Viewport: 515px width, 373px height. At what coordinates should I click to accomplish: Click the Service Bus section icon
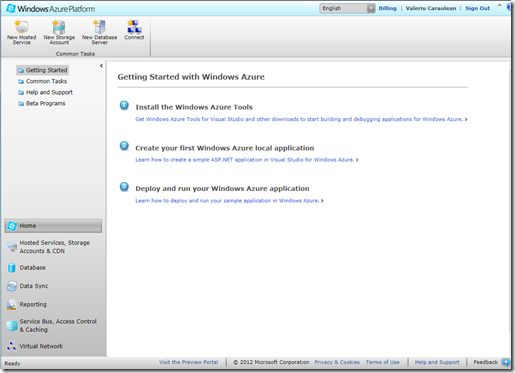click(12, 326)
